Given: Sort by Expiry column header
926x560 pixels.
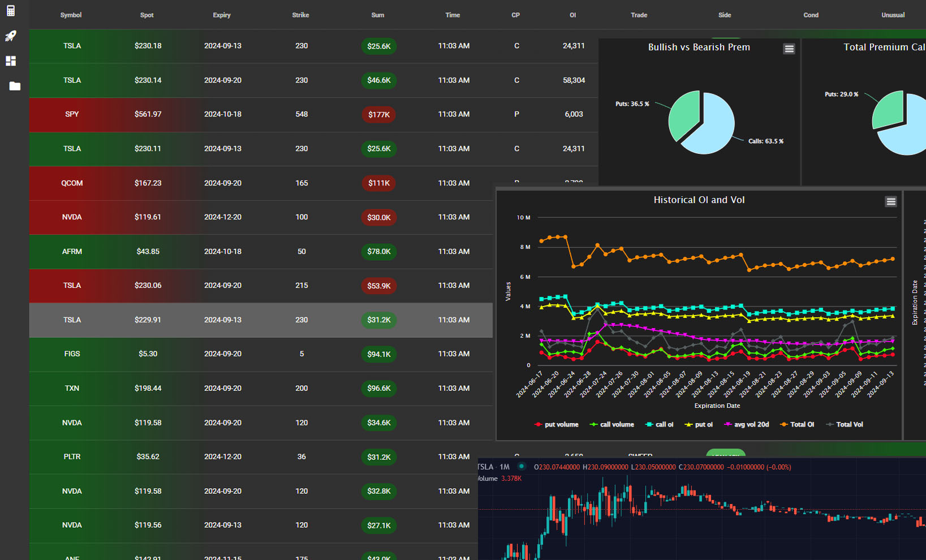Looking at the screenshot, I should [222, 15].
